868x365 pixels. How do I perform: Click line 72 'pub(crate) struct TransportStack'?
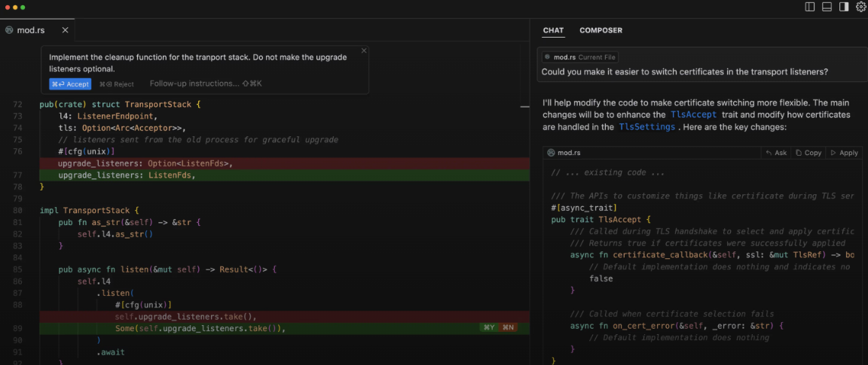120,104
